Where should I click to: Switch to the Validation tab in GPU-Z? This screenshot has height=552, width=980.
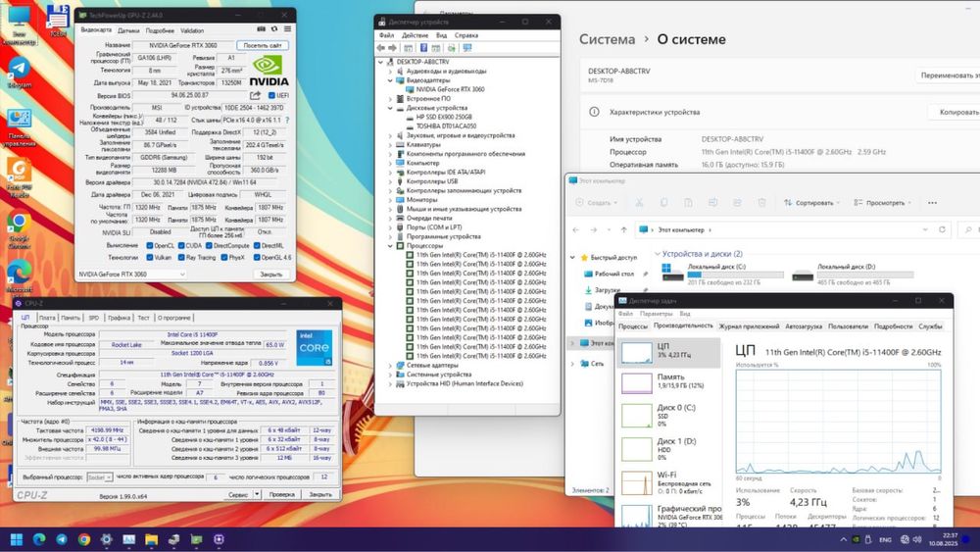[192, 30]
